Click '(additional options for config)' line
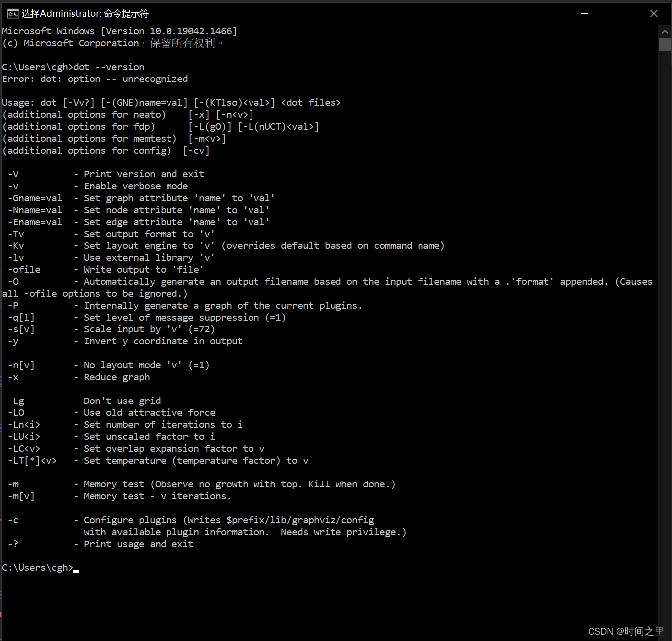This screenshot has width=672, height=641. 106,151
